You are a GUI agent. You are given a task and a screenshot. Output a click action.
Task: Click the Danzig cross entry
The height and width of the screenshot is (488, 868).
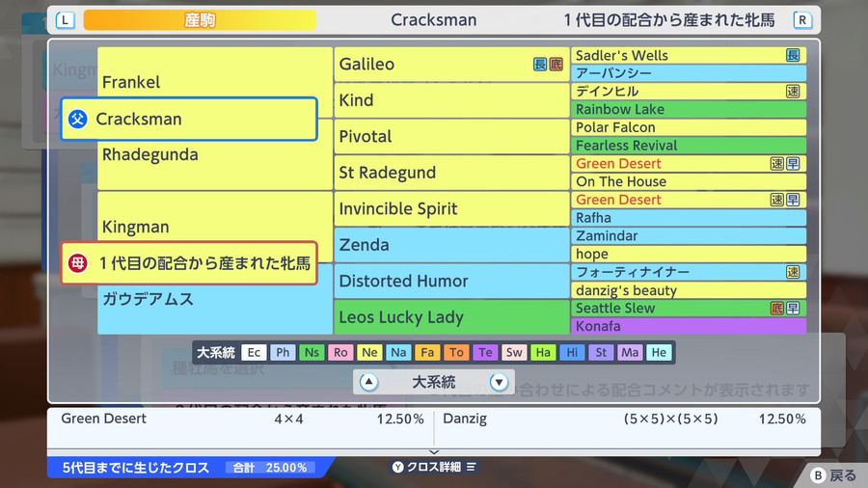point(624,419)
